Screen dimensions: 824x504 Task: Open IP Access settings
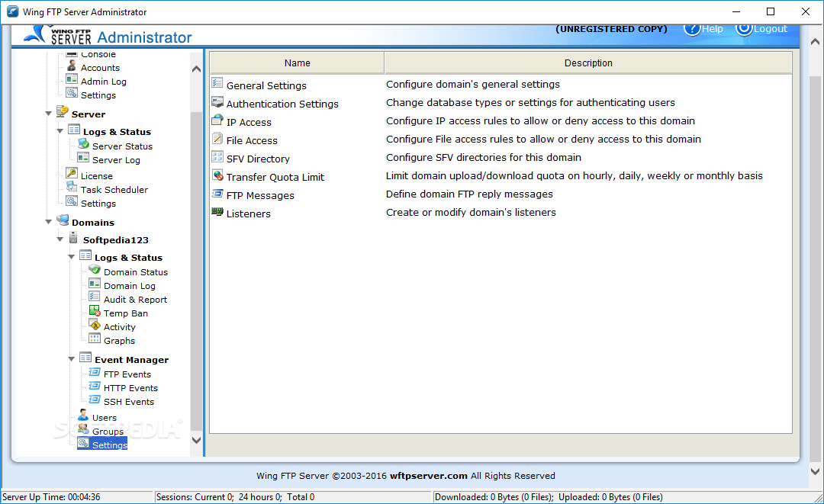[249, 122]
